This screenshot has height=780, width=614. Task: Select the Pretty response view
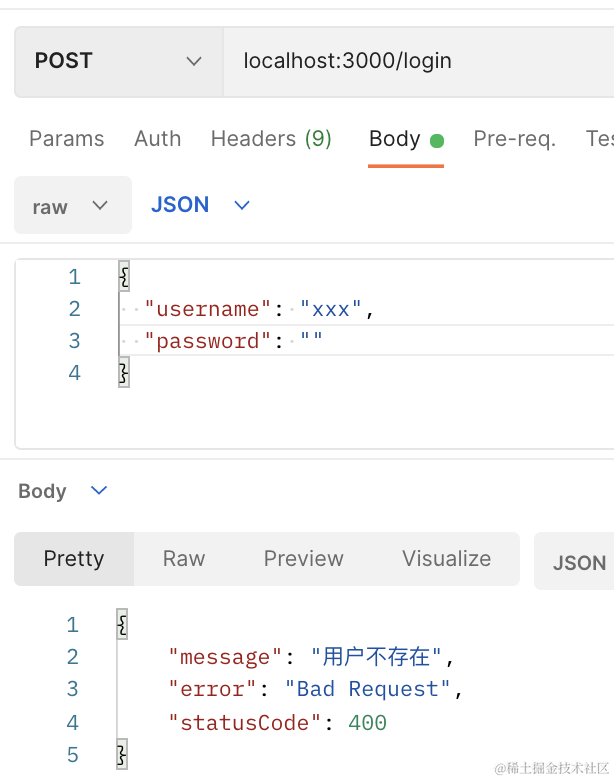[74, 559]
